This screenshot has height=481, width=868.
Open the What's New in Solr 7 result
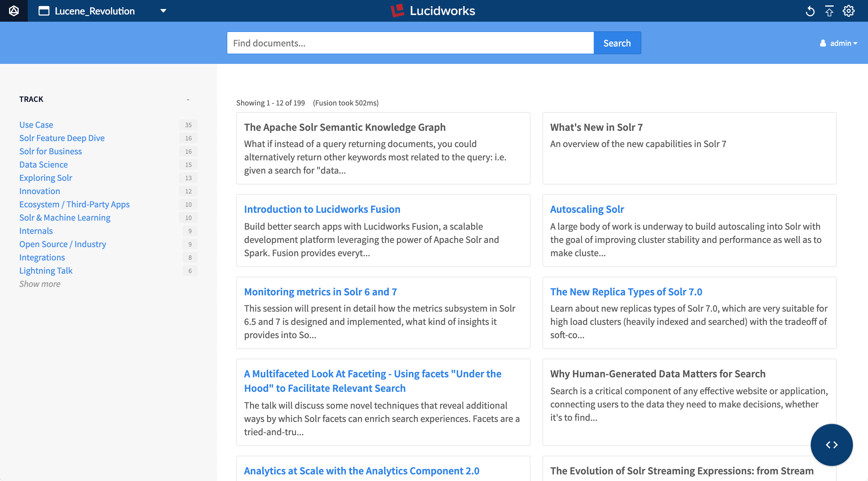(x=596, y=127)
